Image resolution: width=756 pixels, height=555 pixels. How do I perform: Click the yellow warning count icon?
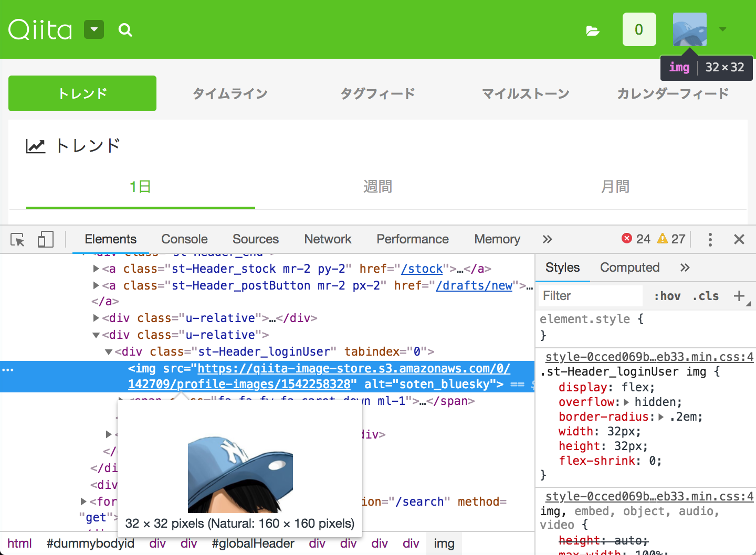663,239
